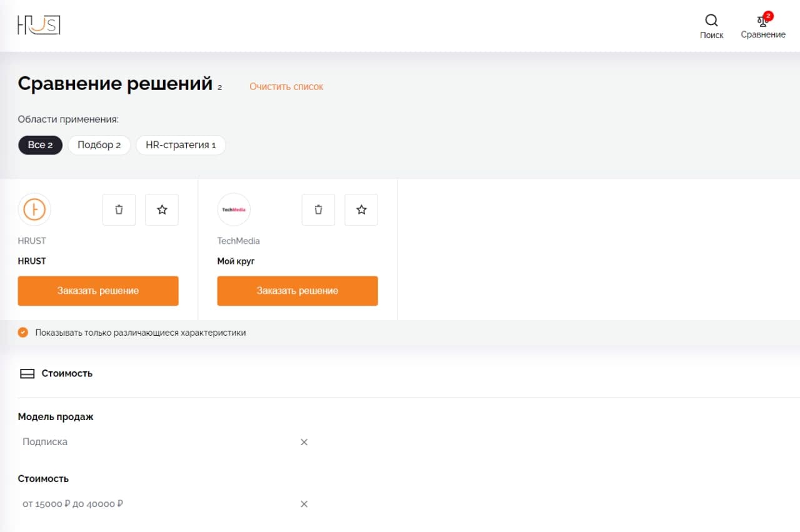Click the HRUST round product logo

(x=34, y=209)
